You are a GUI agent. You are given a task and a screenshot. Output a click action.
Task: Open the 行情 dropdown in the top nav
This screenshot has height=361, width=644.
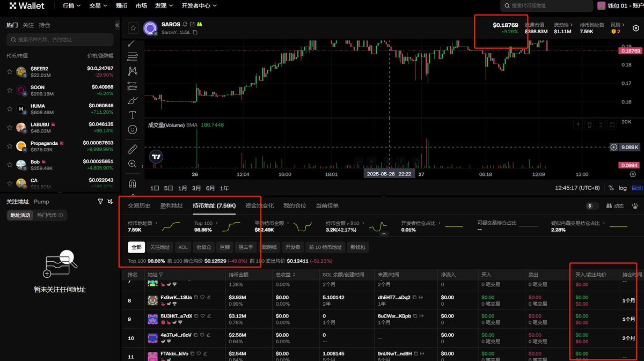[x=71, y=6]
